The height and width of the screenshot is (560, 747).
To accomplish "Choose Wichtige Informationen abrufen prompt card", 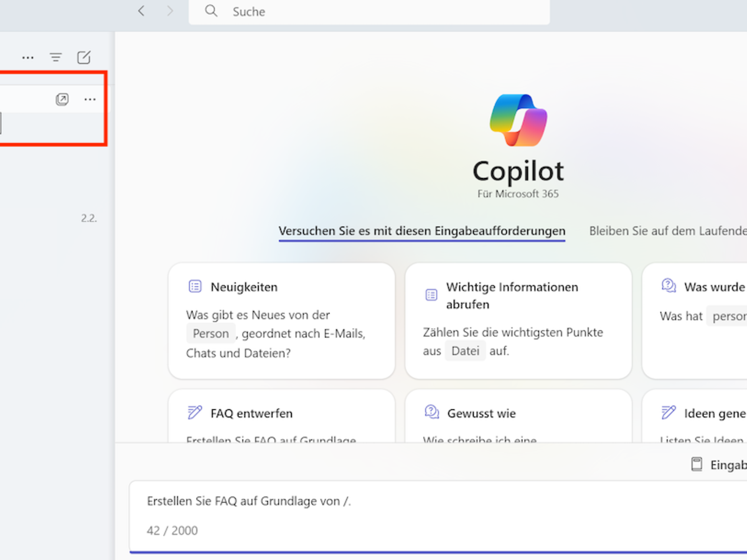I will point(518,321).
